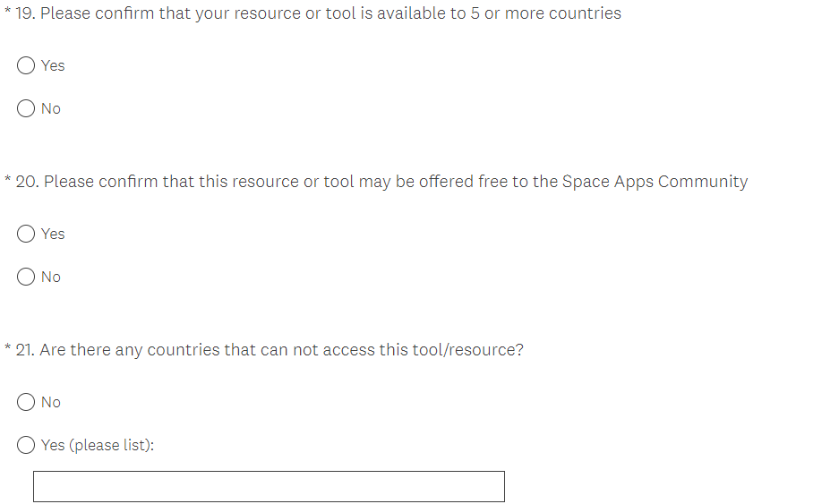Image resolution: width=839 pixels, height=504 pixels.
Task: Select 'Yes (please list)' radio for question 21
Action: coord(27,445)
